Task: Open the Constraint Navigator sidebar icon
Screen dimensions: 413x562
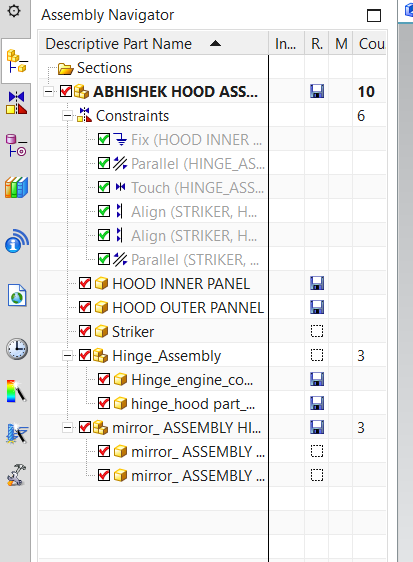Action: (16, 103)
